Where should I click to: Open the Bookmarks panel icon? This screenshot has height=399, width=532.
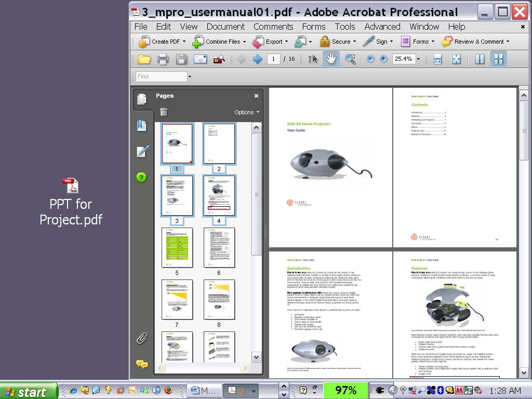coord(142,125)
